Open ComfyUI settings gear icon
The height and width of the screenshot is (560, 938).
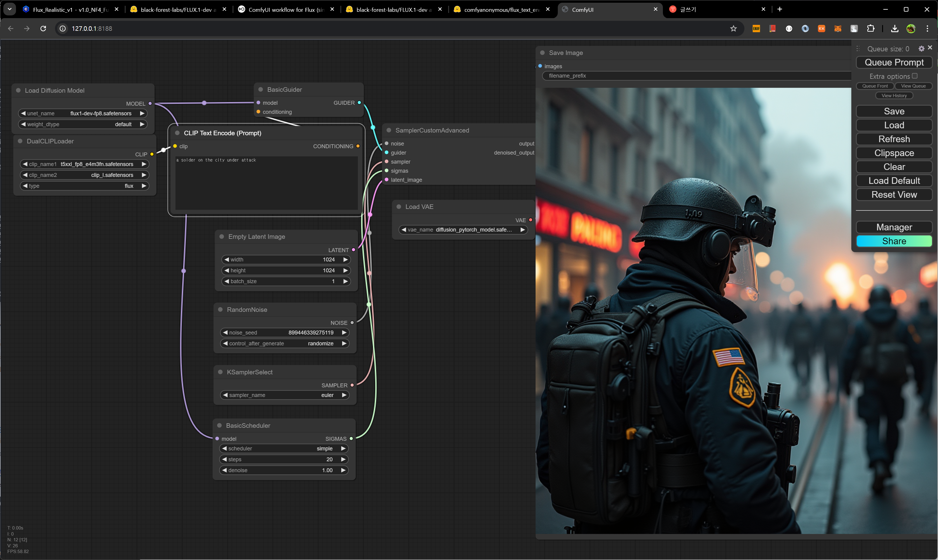[921, 49]
